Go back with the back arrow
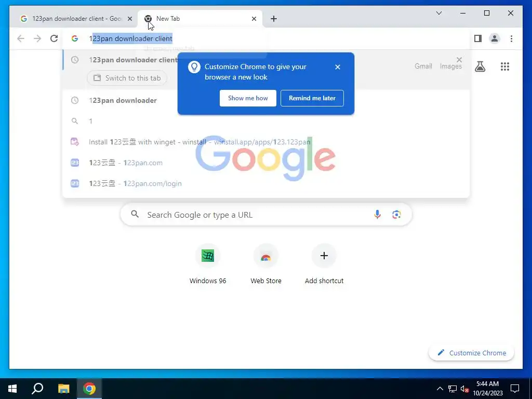532x399 pixels. coord(21,38)
